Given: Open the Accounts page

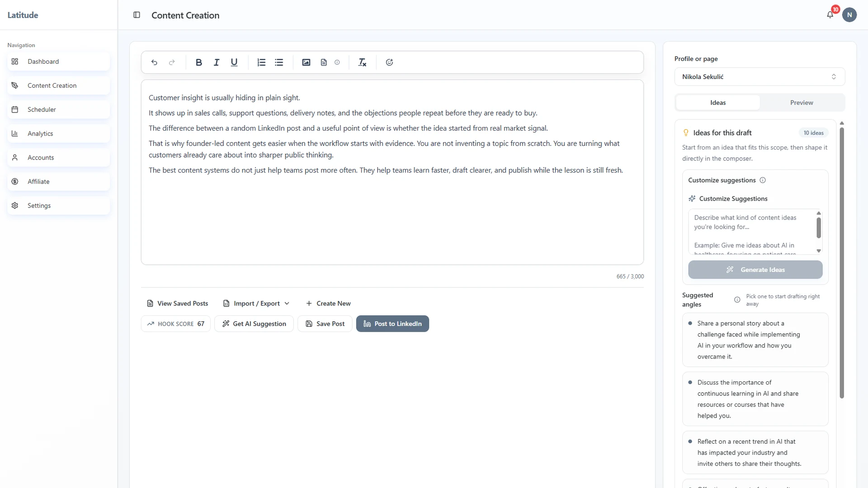Looking at the screenshot, I should pos(58,157).
